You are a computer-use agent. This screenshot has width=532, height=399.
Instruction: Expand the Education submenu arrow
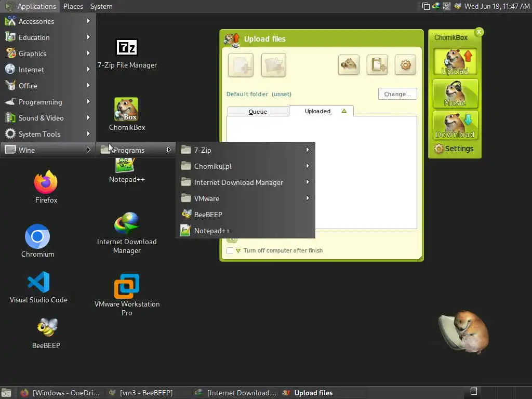(x=88, y=37)
